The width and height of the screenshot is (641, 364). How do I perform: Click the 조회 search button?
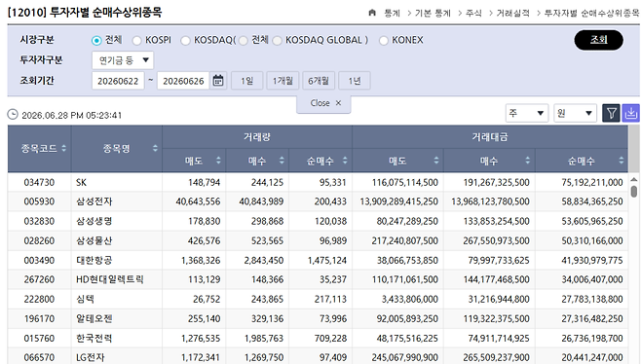pyautogui.click(x=598, y=40)
